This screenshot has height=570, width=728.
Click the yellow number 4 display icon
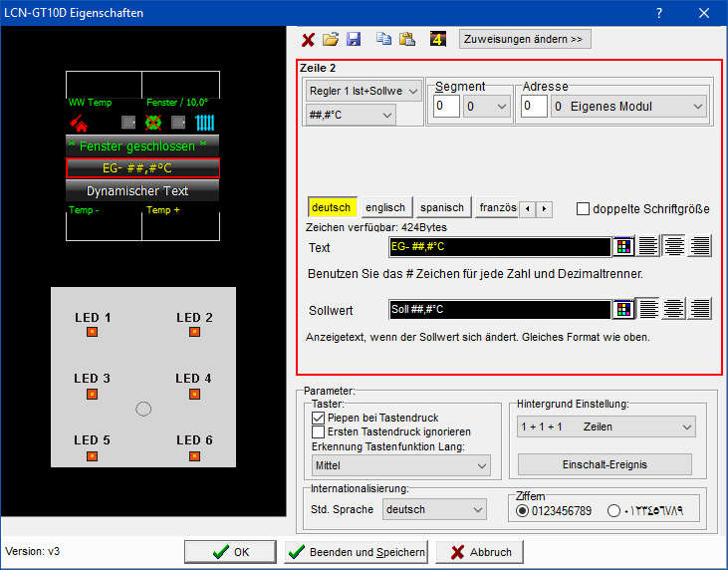(x=438, y=40)
